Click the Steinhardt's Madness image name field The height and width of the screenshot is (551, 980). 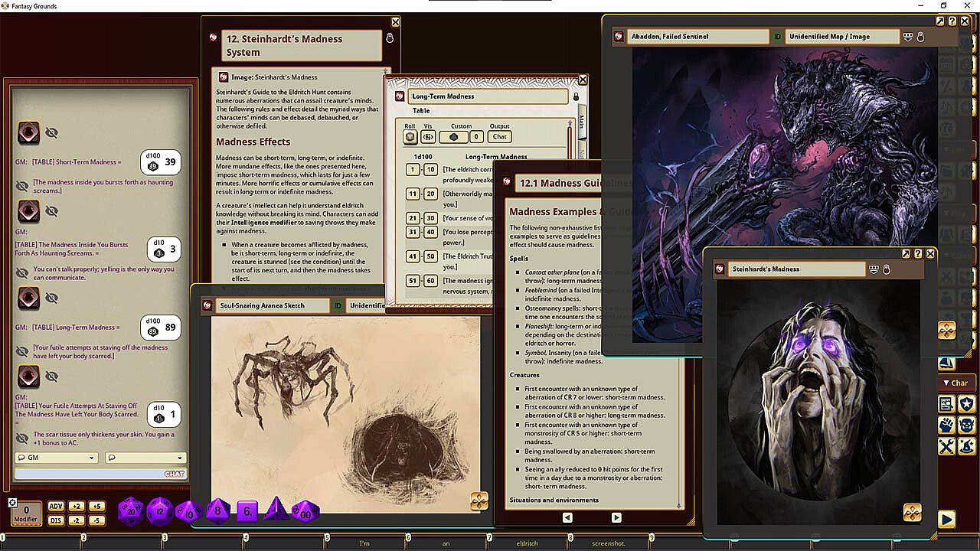point(796,269)
